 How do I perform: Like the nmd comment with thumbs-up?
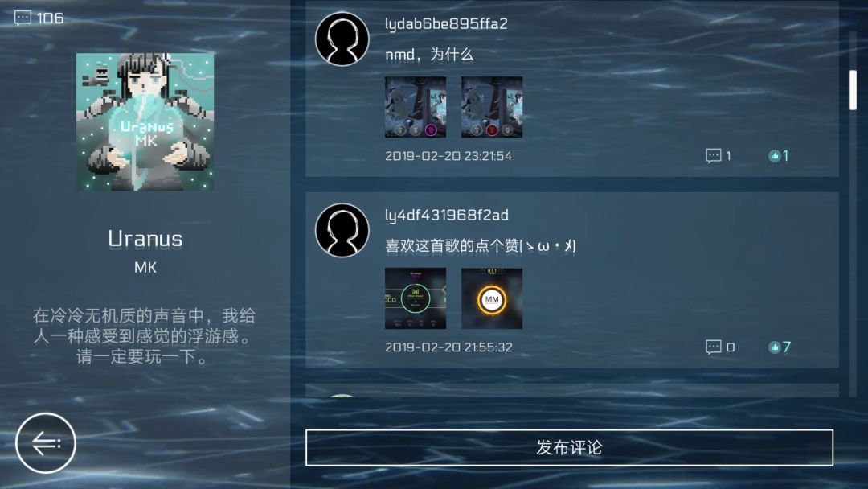click(x=774, y=156)
